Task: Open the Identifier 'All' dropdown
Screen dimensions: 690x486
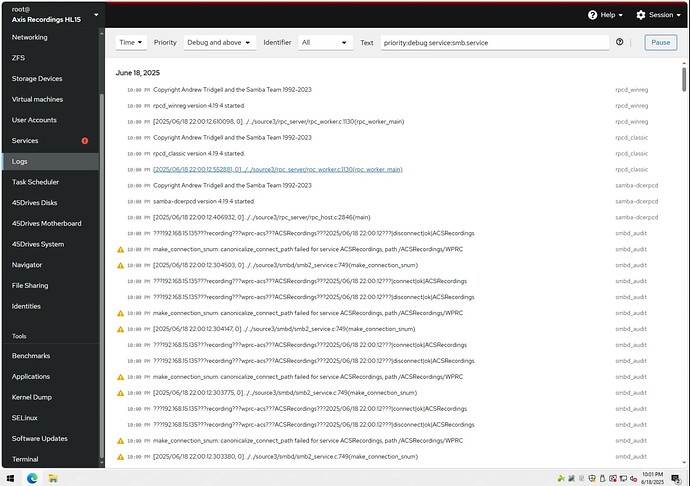Action: (325, 42)
